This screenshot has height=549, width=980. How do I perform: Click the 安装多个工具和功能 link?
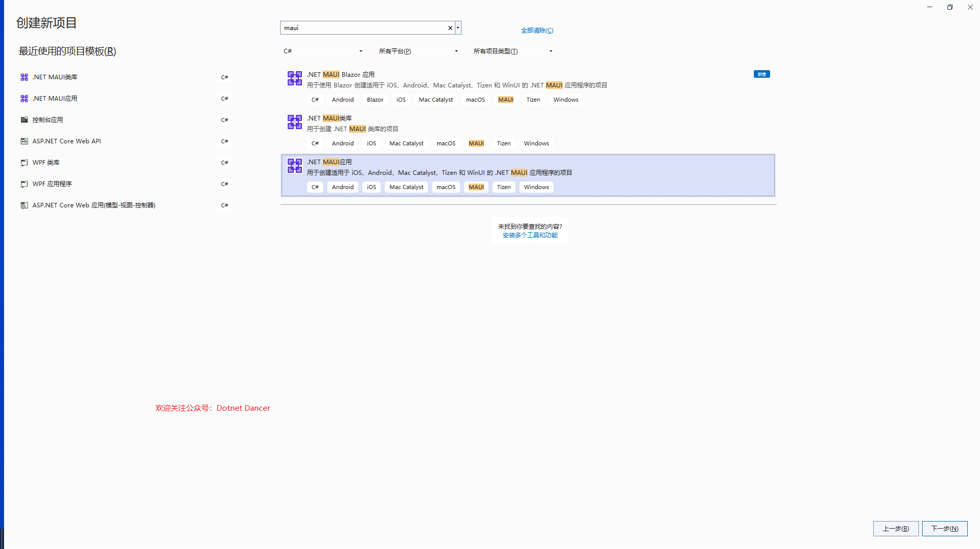(x=530, y=235)
